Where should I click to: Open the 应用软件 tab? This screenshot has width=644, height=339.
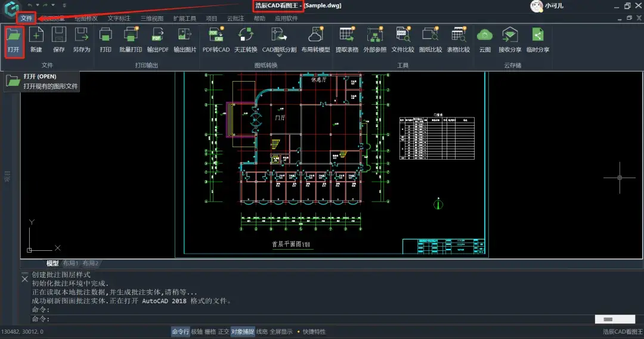click(x=286, y=18)
